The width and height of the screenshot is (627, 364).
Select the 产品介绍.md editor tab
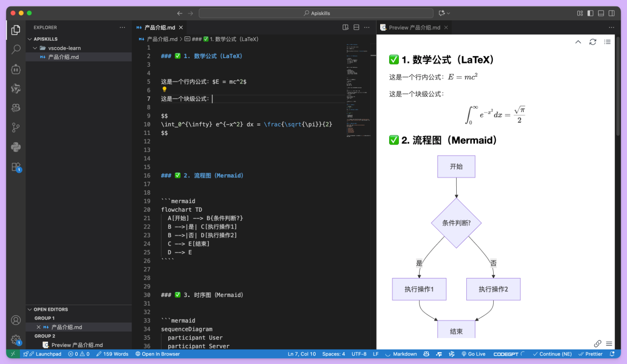[159, 28]
